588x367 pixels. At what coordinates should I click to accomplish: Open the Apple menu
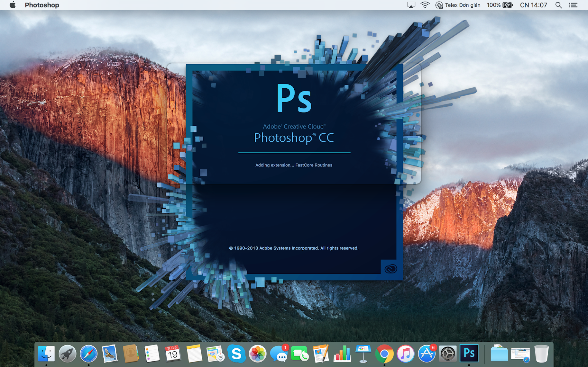tap(13, 5)
